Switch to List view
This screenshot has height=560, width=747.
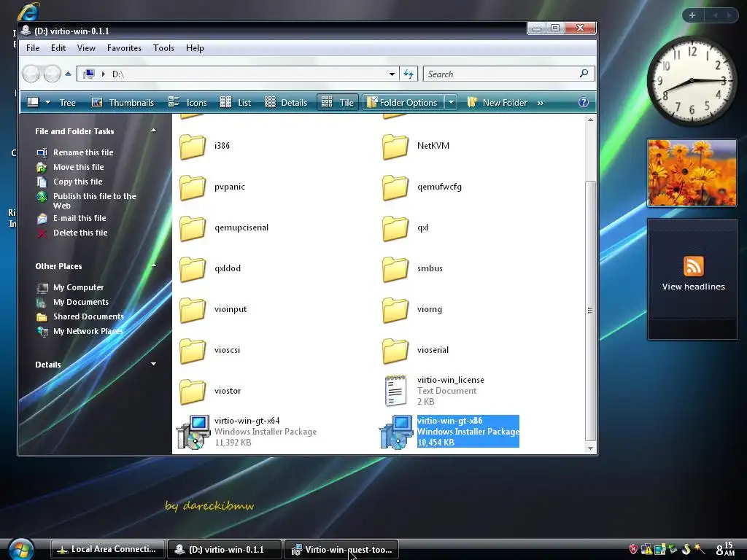(236, 102)
